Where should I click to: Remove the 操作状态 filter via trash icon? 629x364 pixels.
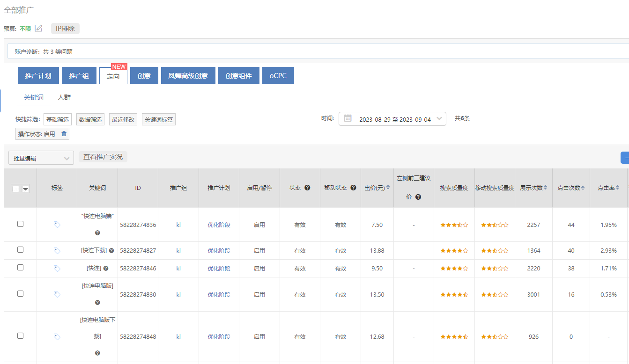click(64, 134)
